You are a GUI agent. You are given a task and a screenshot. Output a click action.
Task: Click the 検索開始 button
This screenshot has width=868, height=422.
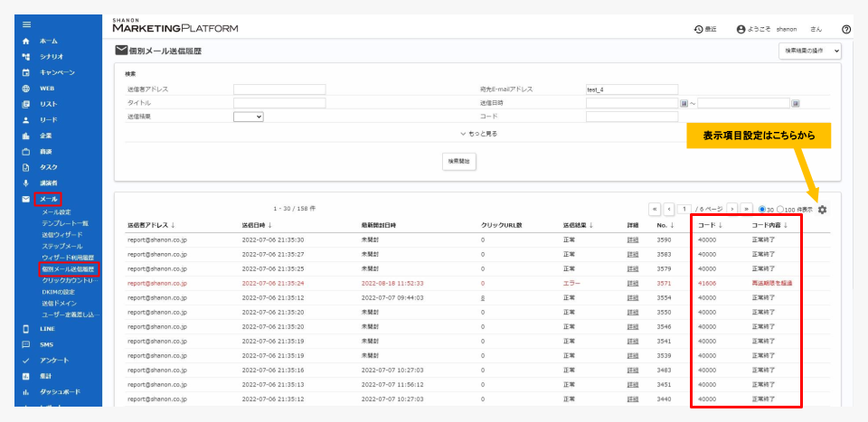(459, 162)
